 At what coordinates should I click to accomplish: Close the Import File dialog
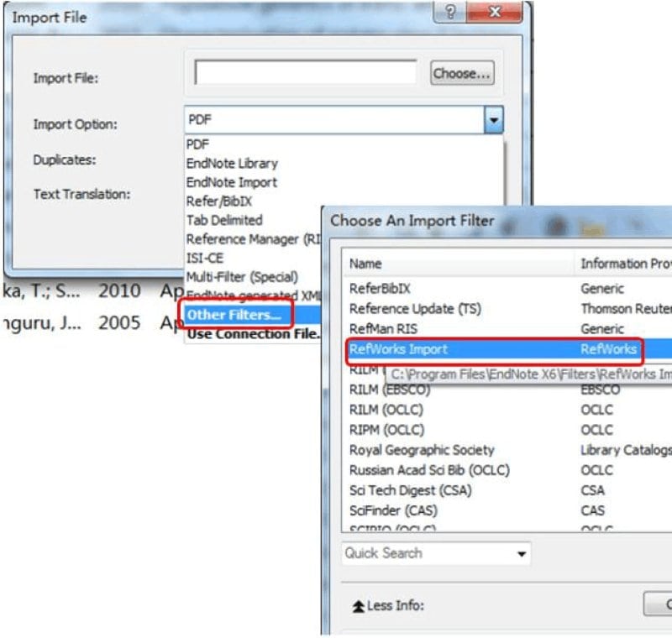point(495,12)
